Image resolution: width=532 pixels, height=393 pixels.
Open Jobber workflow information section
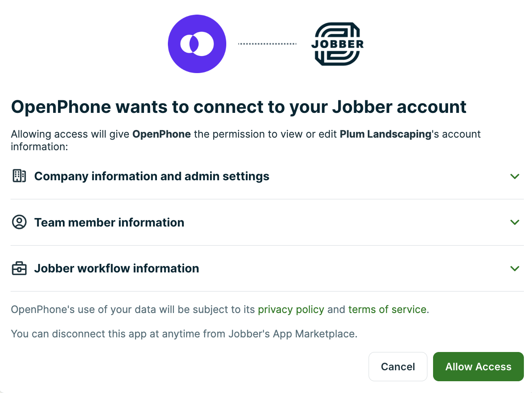[x=267, y=268]
